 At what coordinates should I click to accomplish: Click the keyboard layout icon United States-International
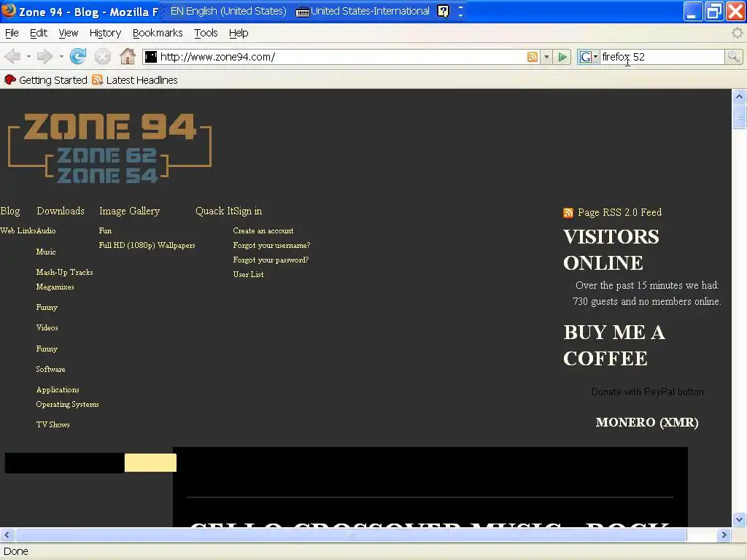click(x=303, y=12)
